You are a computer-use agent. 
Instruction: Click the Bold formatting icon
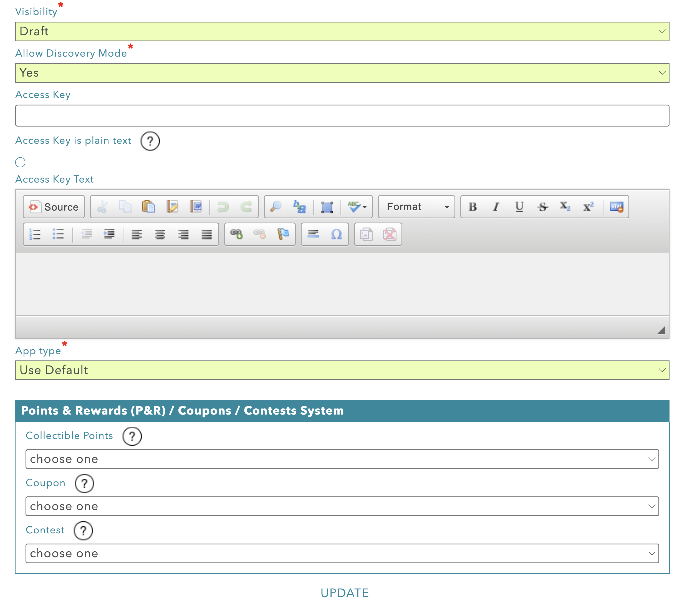click(x=473, y=207)
